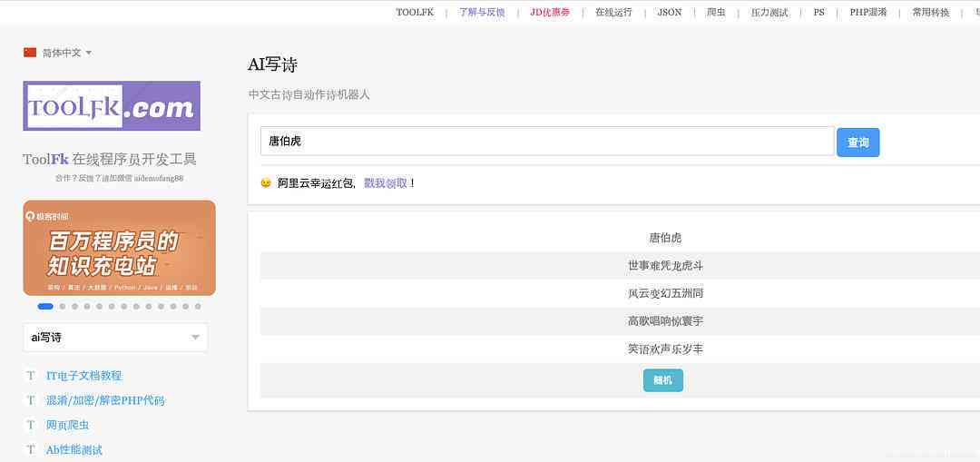This screenshot has height=462, width=980.
Task: Click the T icon beside 混淆/加密/解密PHP代码
Action: click(30, 400)
